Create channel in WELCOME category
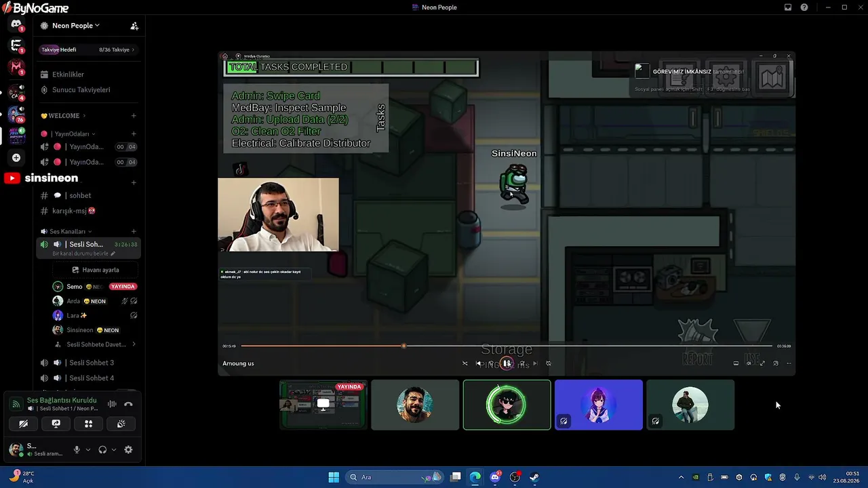 [134, 116]
